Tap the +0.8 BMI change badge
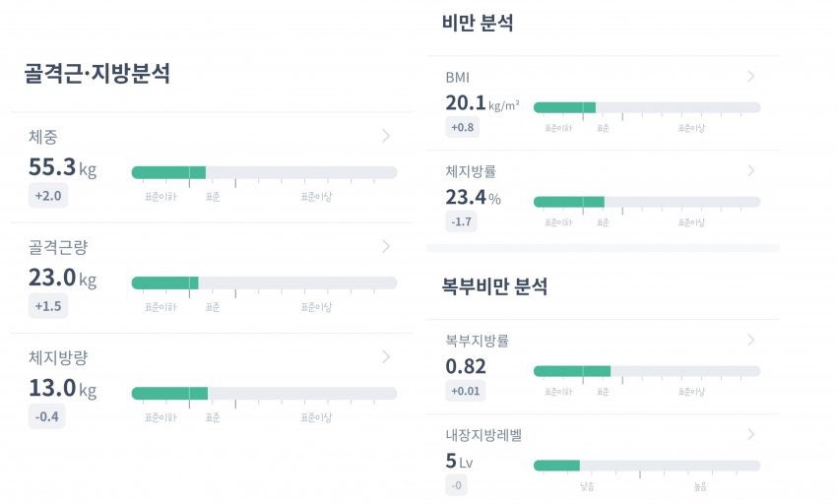Screen dimensions: 837x504 click(x=462, y=127)
